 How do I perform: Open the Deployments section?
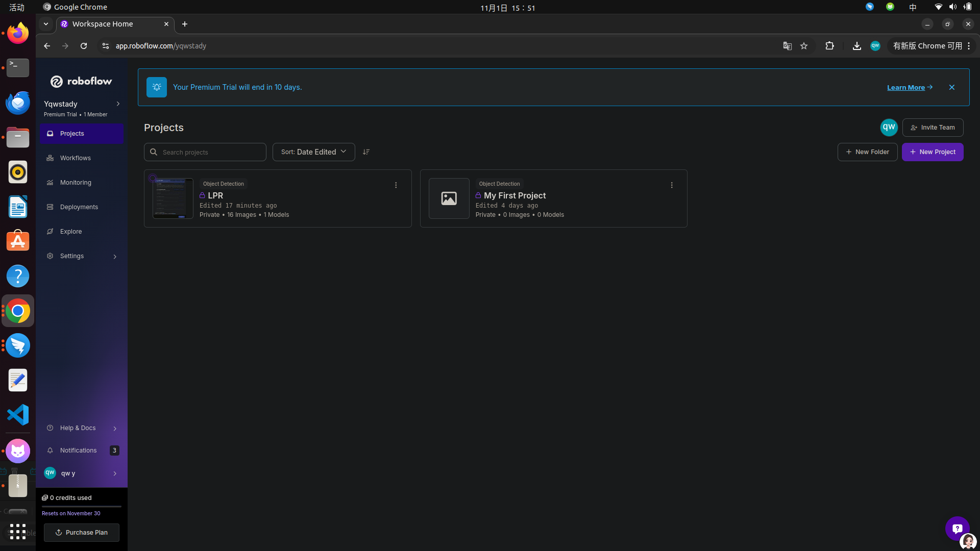tap(79, 207)
